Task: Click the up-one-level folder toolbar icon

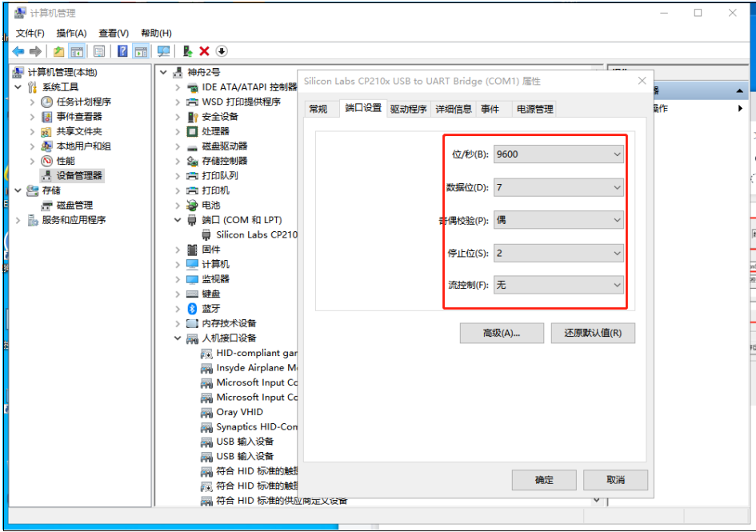Action: point(58,51)
